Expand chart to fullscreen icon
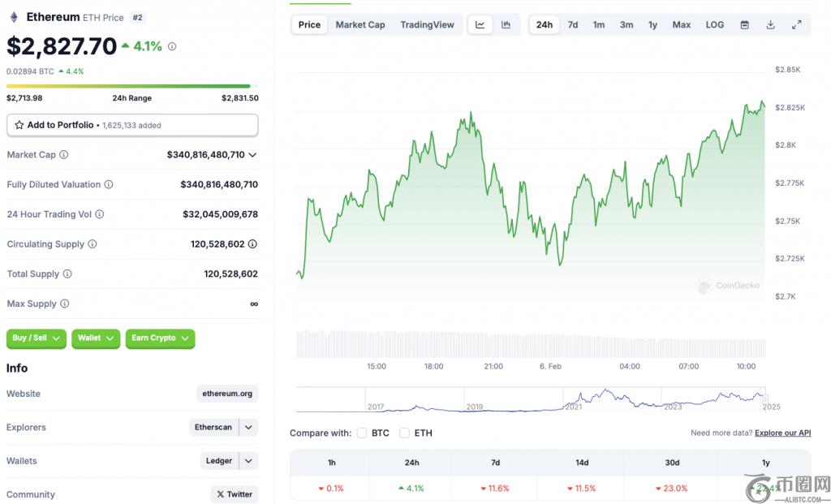Screen dimensions: 831x504 [x=797, y=25]
